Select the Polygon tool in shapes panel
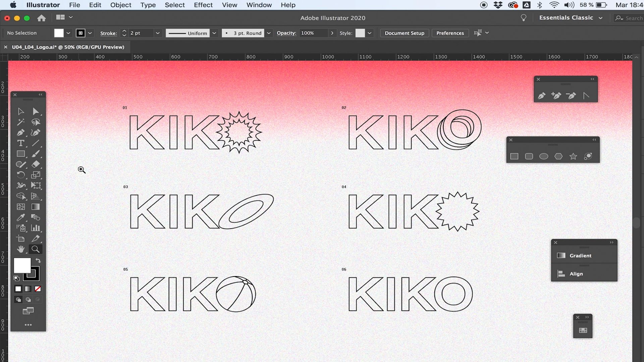Screen dimensions: 644x362 point(558,156)
